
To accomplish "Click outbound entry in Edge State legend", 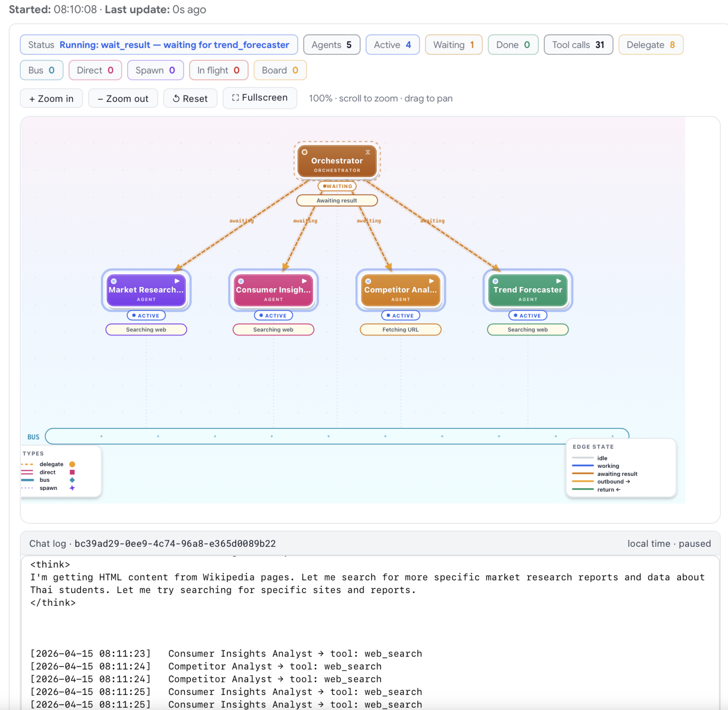I will pos(601,481).
